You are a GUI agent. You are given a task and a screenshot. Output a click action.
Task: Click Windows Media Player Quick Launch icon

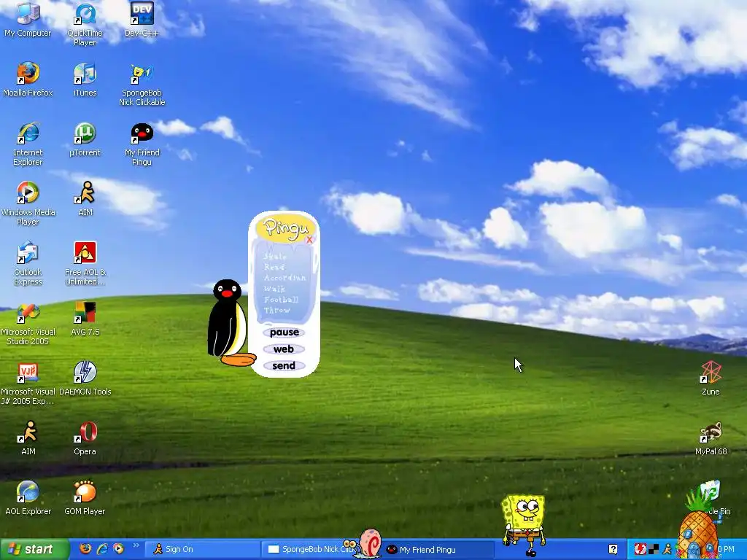pos(118,548)
